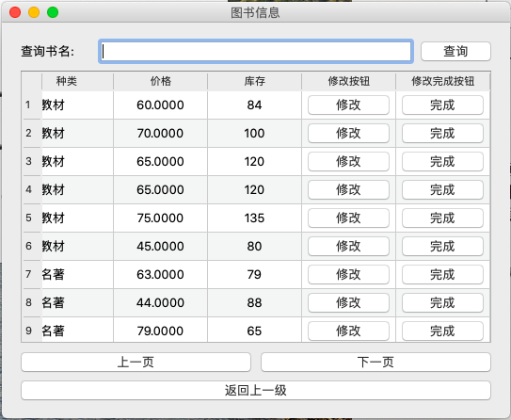
Task: Focus the 查询书名 text input field
Action: pyautogui.click(x=256, y=51)
